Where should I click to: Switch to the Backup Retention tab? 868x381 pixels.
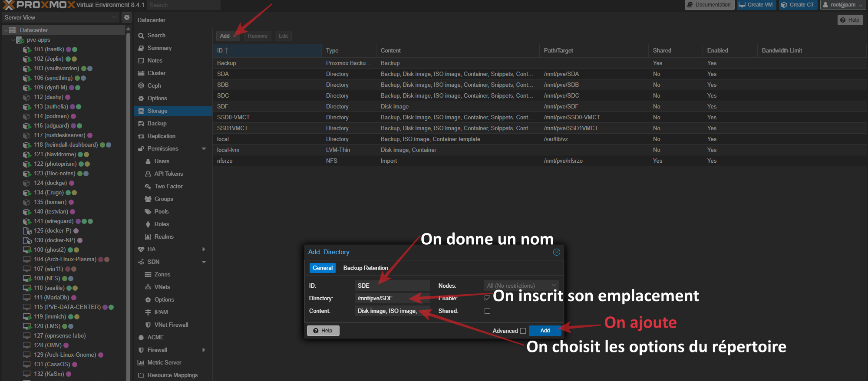pos(365,268)
